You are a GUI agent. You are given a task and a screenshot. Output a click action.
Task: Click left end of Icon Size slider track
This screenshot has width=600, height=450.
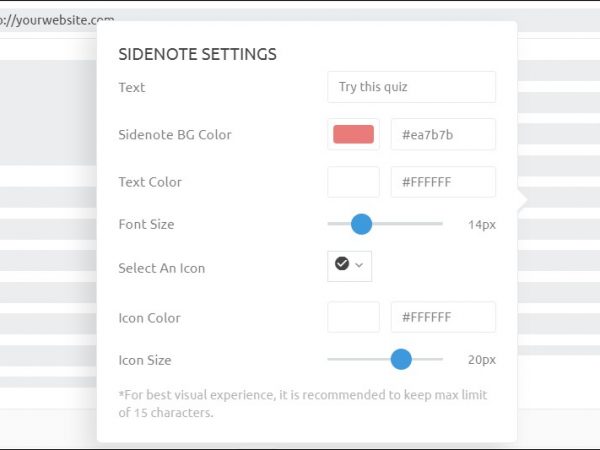pyautogui.click(x=330, y=359)
